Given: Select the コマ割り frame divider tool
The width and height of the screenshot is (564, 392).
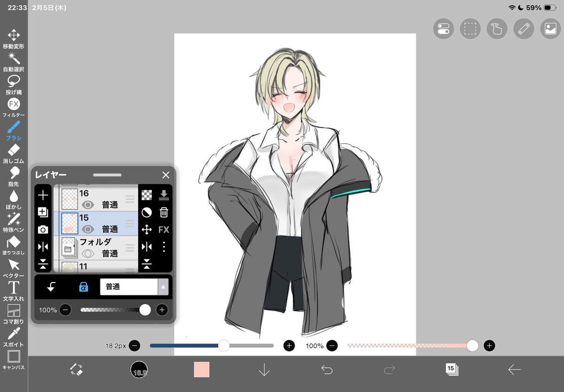Looking at the screenshot, I should click(14, 314).
